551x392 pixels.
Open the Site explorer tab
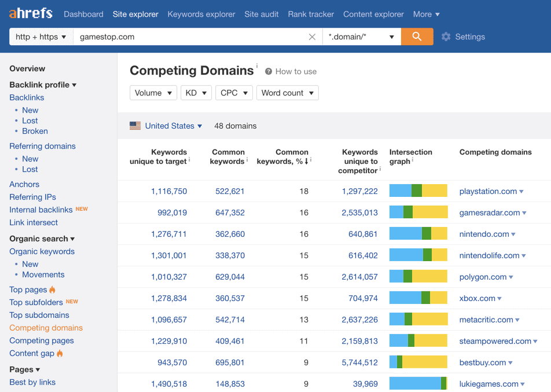pyautogui.click(x=135, y=14)
